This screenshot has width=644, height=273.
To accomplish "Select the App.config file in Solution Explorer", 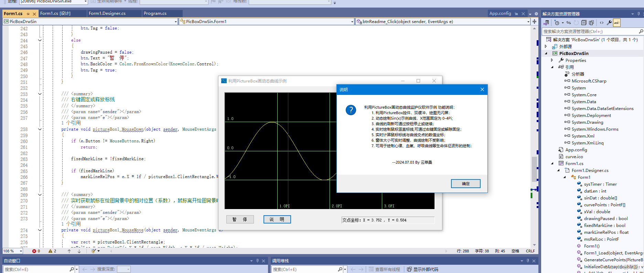I will point(576,150).
